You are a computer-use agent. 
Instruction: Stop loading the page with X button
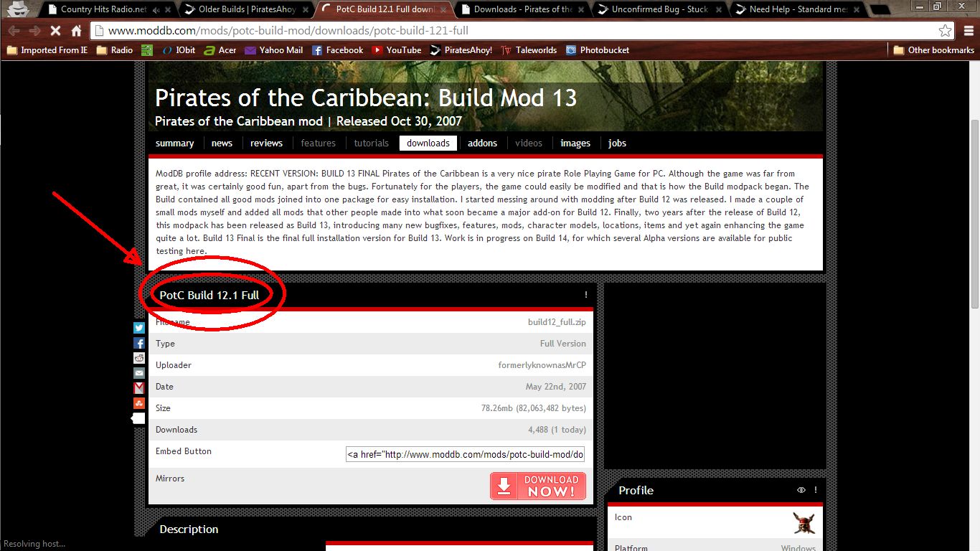[x=55, y=31]
